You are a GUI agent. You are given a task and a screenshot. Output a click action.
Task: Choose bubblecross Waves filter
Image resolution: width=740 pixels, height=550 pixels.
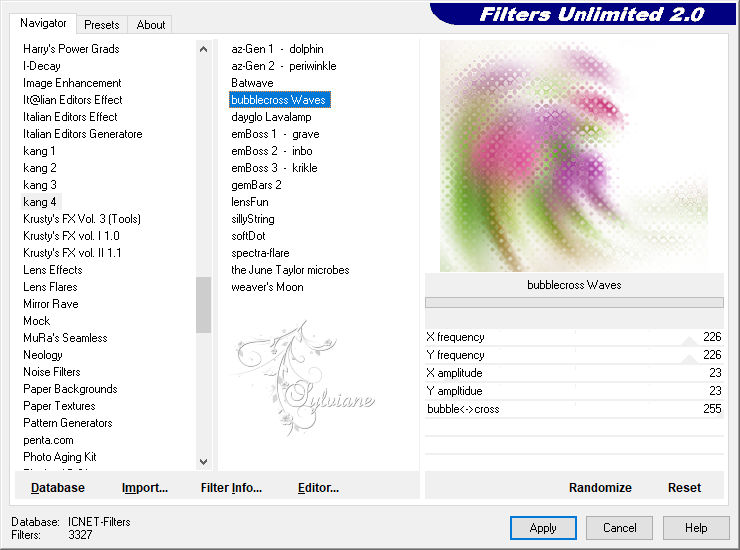pyautogui.click(x=279, y=100)
